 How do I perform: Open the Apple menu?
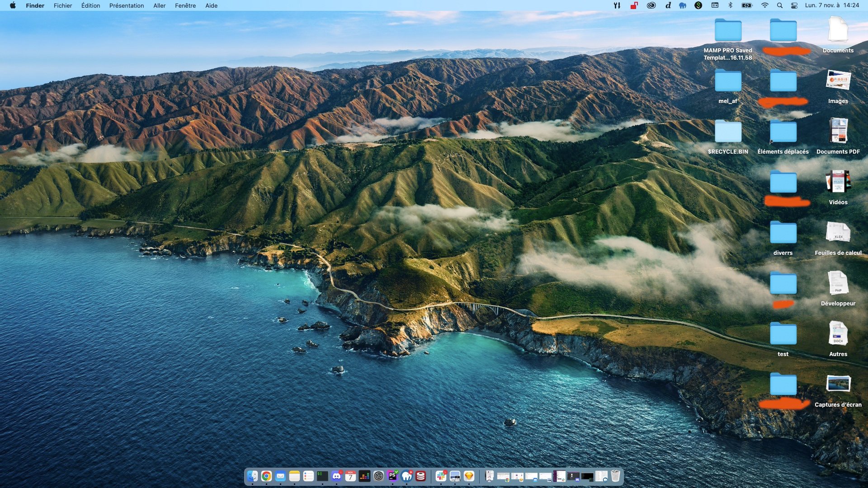pos(13,5)
